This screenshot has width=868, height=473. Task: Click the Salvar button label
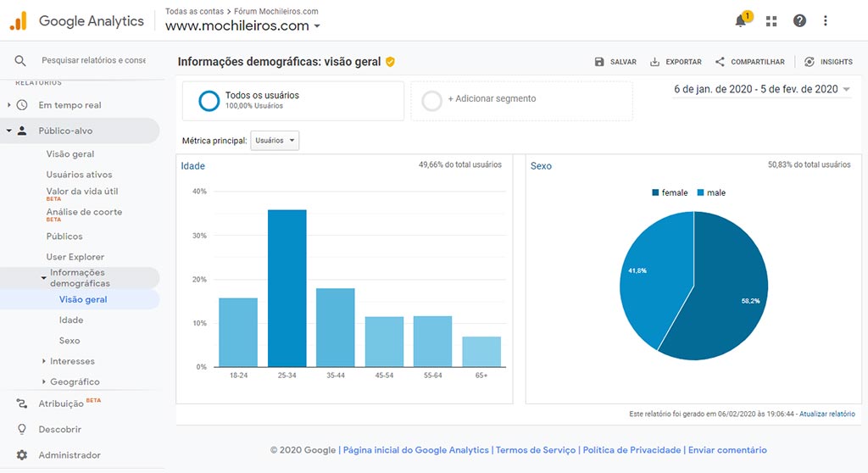point(623,62)
